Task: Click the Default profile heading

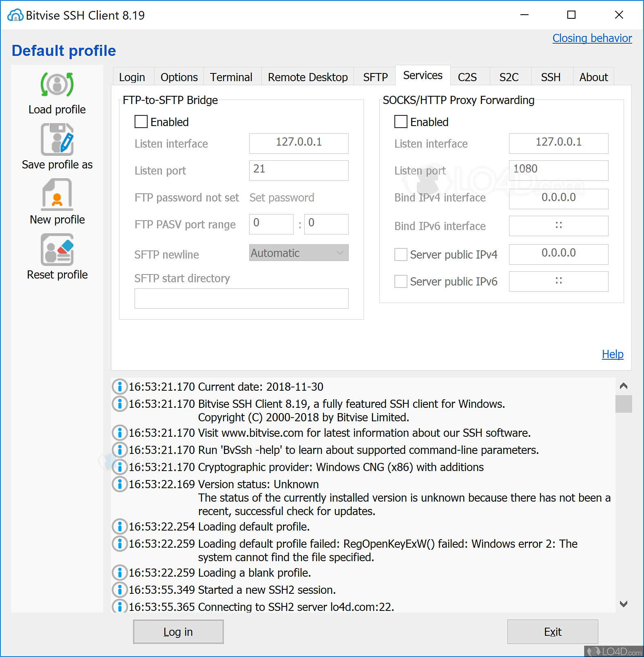Action: pos(64,51)
